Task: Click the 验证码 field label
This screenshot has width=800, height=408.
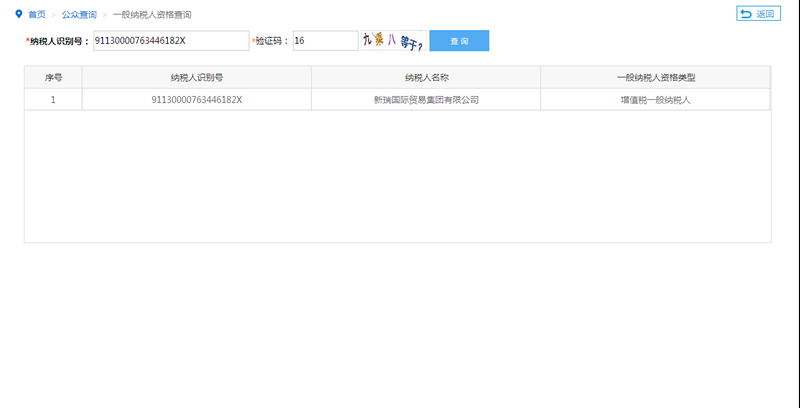Action: coord(271,41)
